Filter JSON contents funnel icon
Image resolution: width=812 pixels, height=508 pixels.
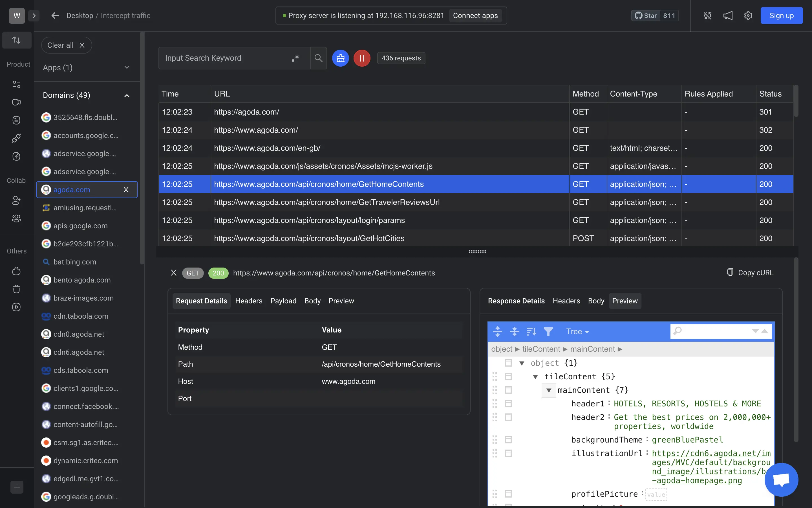pos(548,332)
